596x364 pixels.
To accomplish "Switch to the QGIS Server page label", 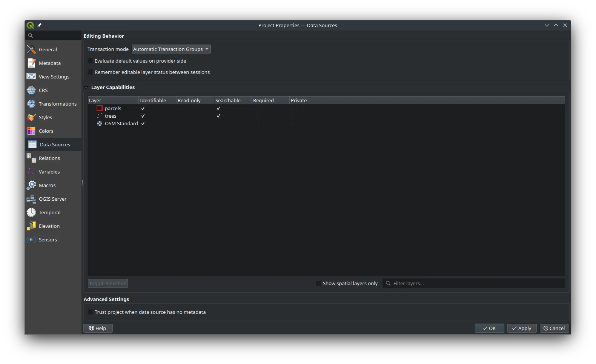I will (53, 199).
